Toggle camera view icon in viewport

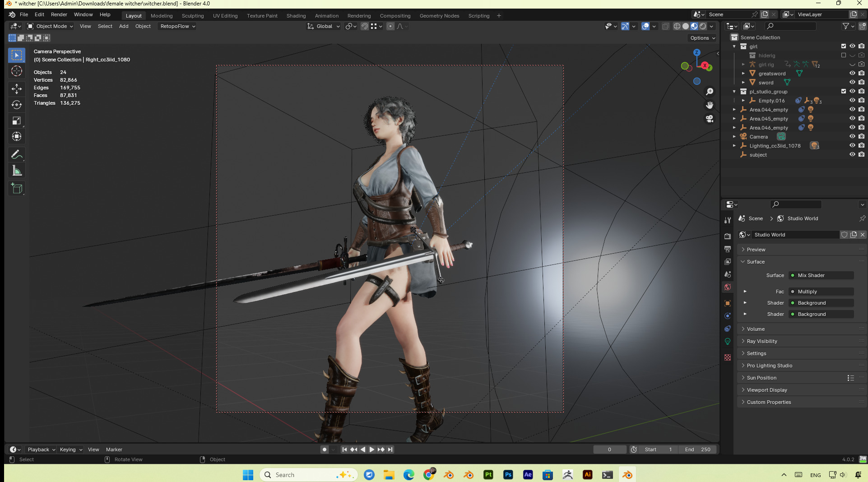pyautogui.click(x=710, y=119)
